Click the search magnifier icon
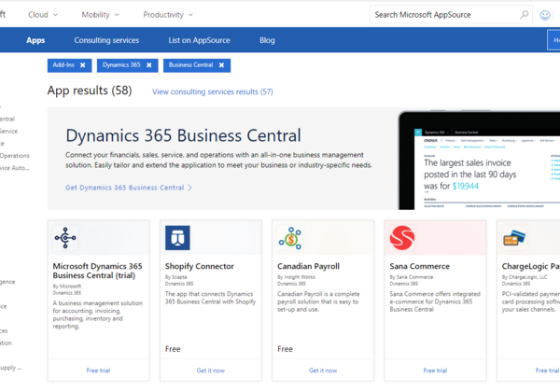The height and width of the screenshot is (392, 560). click(524, 15)
